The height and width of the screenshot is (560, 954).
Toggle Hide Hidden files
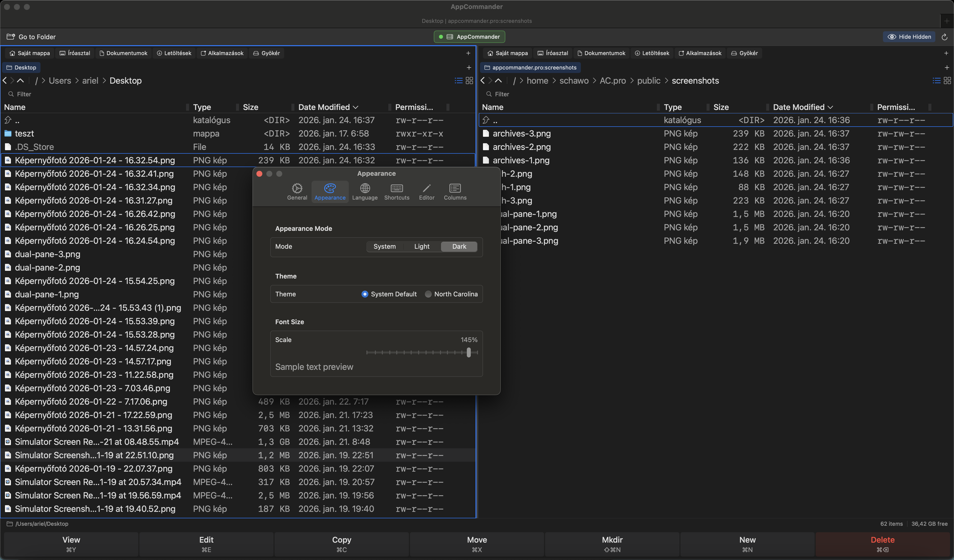tap(909, 36)
